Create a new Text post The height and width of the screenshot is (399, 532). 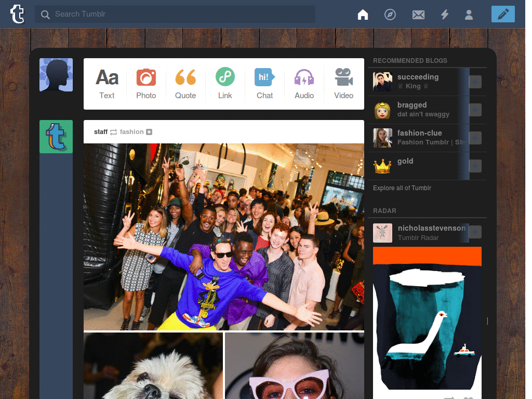107,84
